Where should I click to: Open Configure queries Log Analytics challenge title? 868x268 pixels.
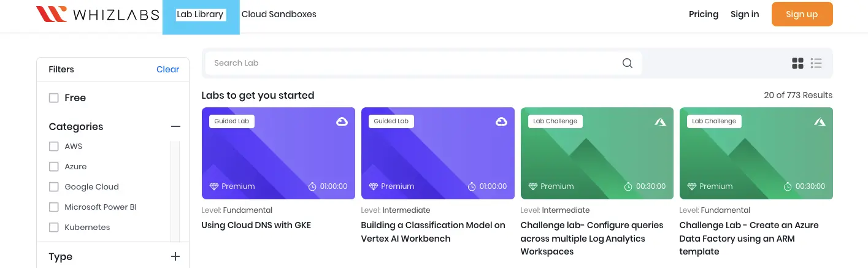click(592, 238)
